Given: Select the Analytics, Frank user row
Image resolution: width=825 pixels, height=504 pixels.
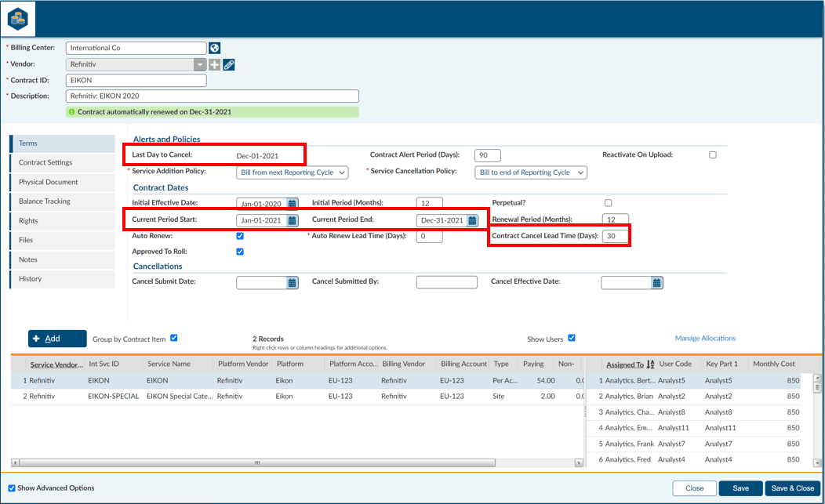Looking at the screenshot, I should tap(700, 444).
